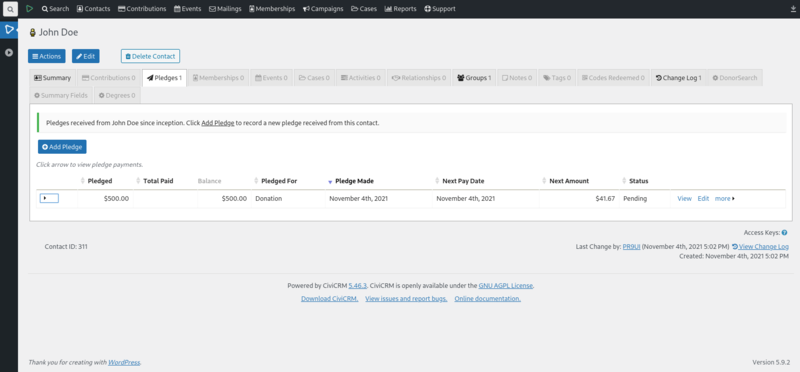800x372 pixels.
Task: Open the Memberships menu
Action: (272, 9)
